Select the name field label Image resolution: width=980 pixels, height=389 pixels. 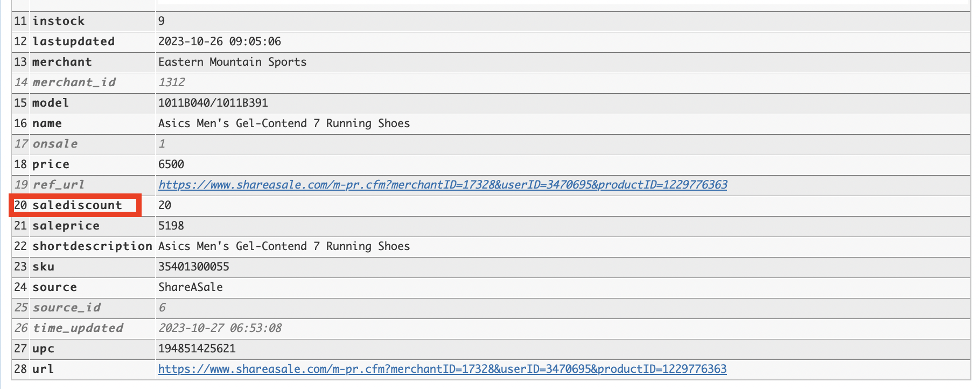[x=47, y=123]
